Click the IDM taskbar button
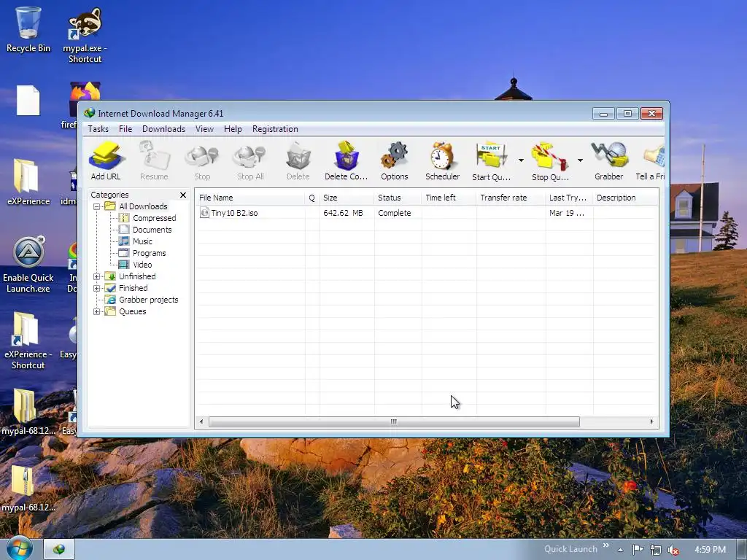 pyautogui.click(x=59, y=550)
